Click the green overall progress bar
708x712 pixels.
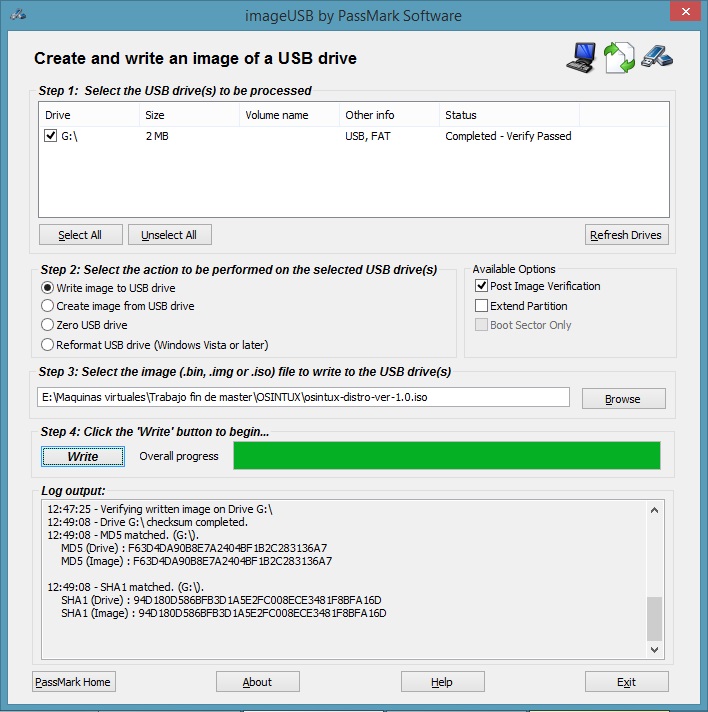(446, 456)
